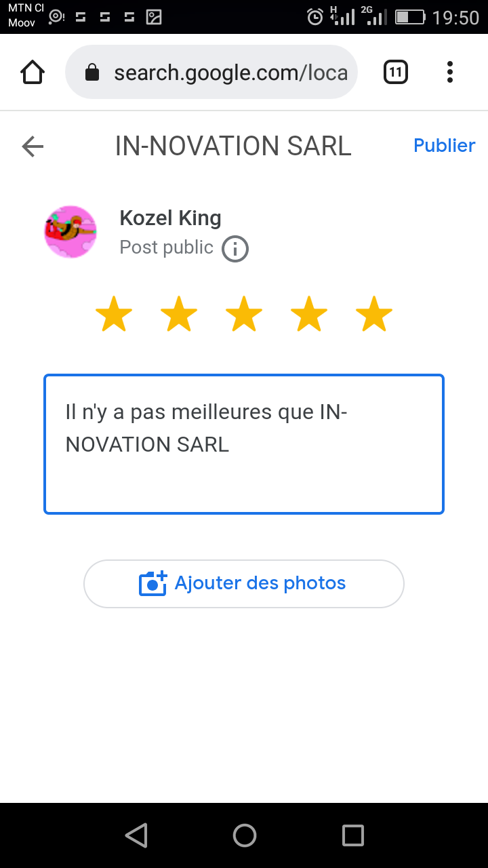This screenshot has width=488, height=868.
Task: Set rating to three stars
Action: (244, 315)
